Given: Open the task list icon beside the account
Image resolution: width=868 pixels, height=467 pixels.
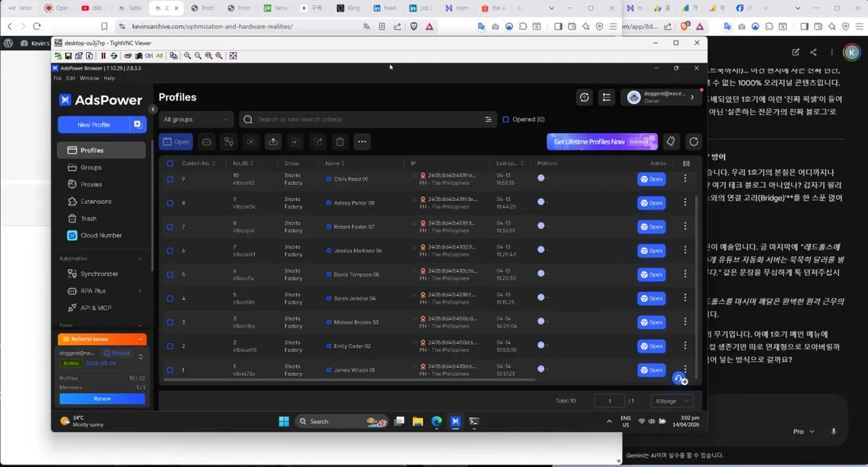Looking at the screenshot, I should [607, 97].
